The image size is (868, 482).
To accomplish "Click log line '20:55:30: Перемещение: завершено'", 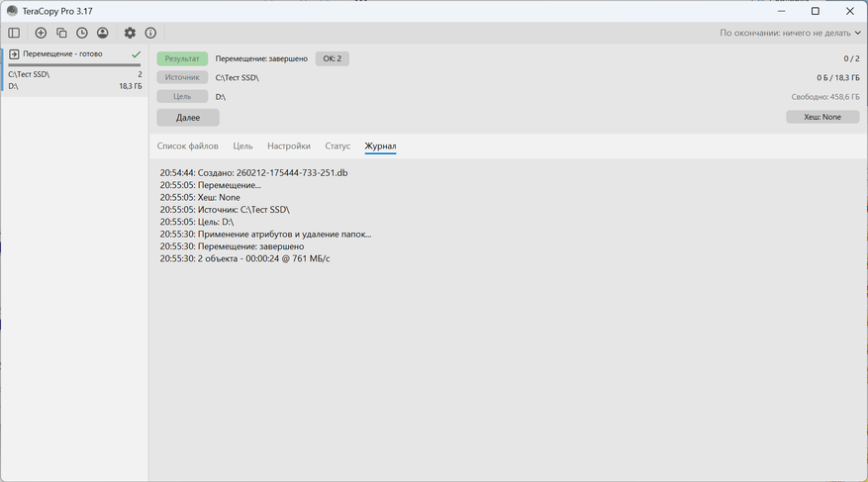I will click(232, 246).
